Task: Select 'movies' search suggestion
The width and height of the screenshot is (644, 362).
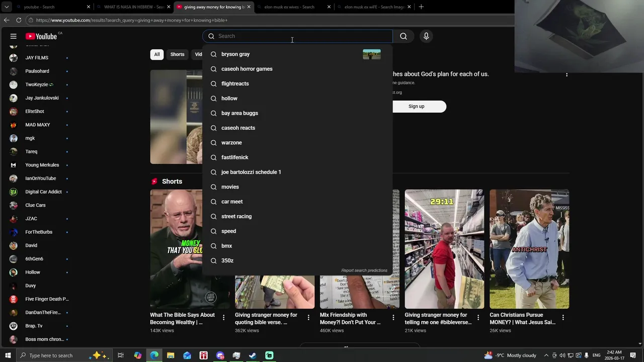Action: [297, 187]
